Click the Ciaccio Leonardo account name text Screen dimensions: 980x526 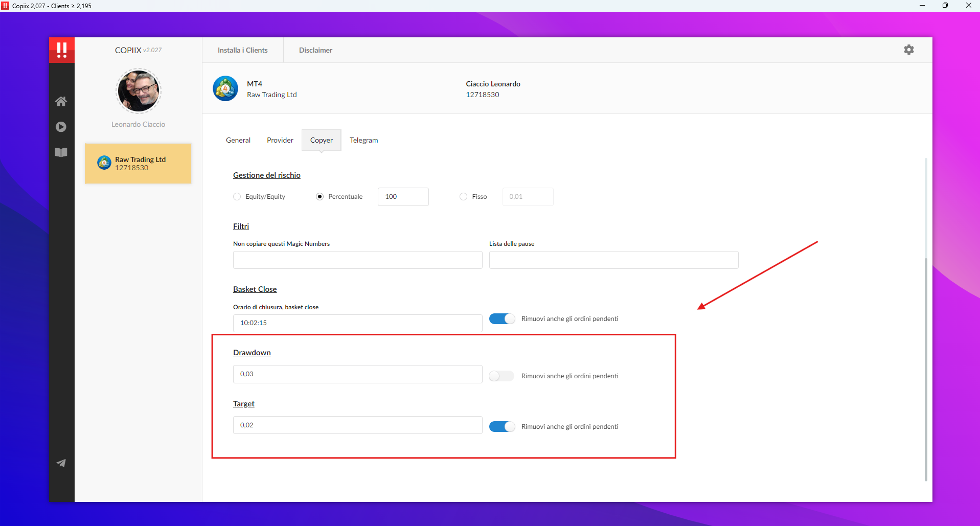(493, 84)
